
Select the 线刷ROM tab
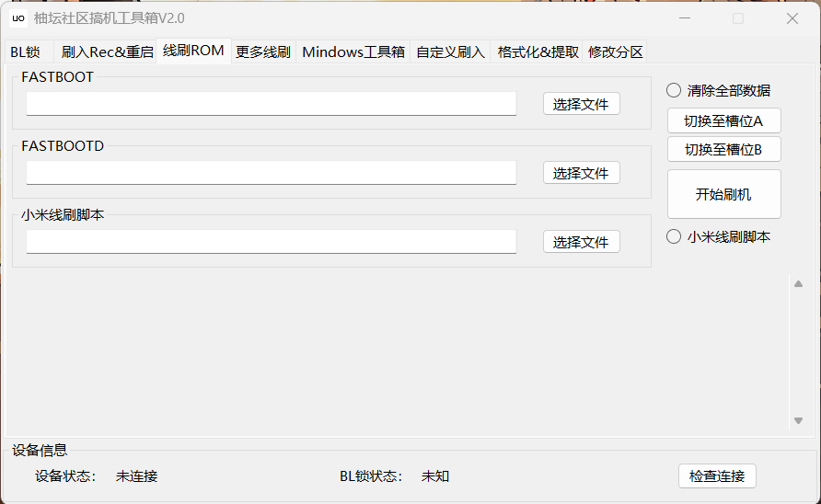coord(193,51)
